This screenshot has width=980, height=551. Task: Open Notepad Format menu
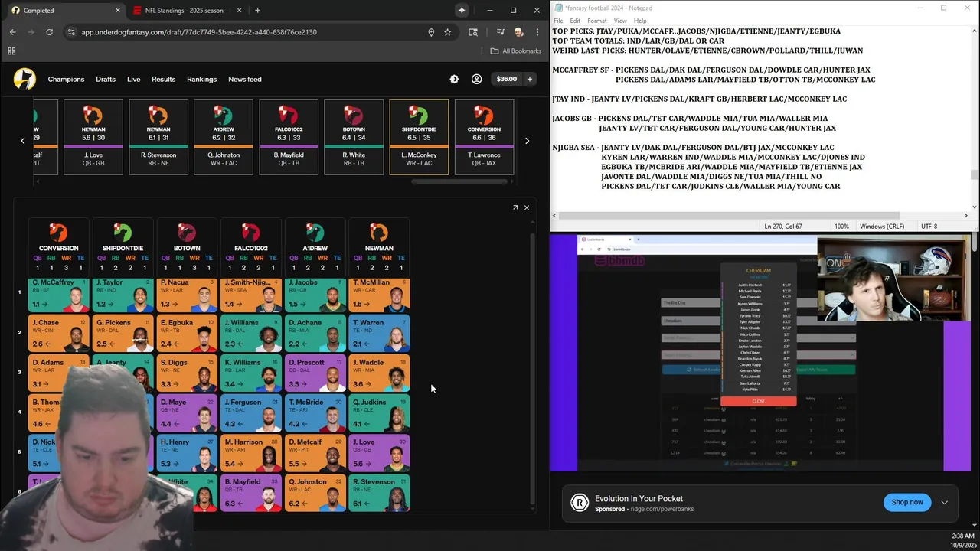pyautogui.click(x=597, y=21)
